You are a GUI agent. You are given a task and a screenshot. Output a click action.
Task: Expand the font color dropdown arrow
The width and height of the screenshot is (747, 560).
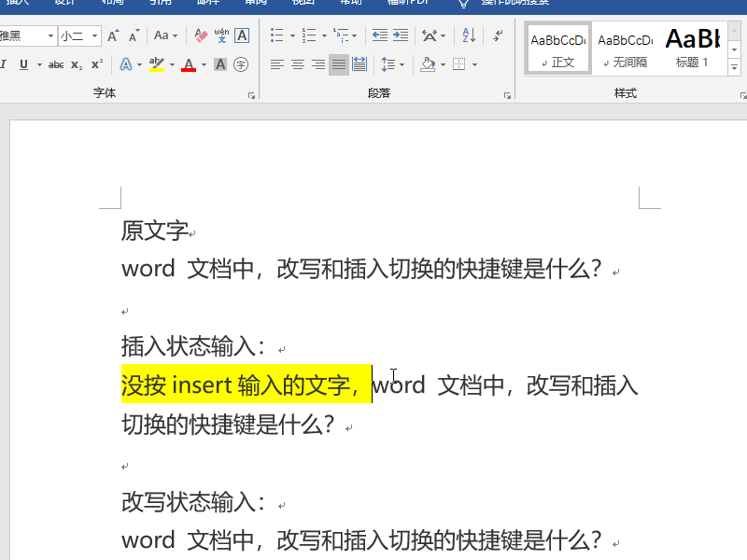204,64
